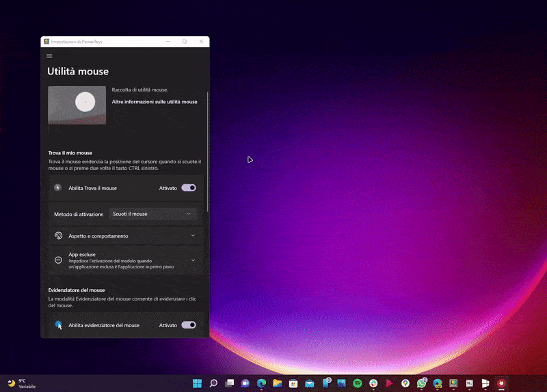Open WhatsApp from the taskbar
This screenshot has width=547, height=392.
(421, 384)
